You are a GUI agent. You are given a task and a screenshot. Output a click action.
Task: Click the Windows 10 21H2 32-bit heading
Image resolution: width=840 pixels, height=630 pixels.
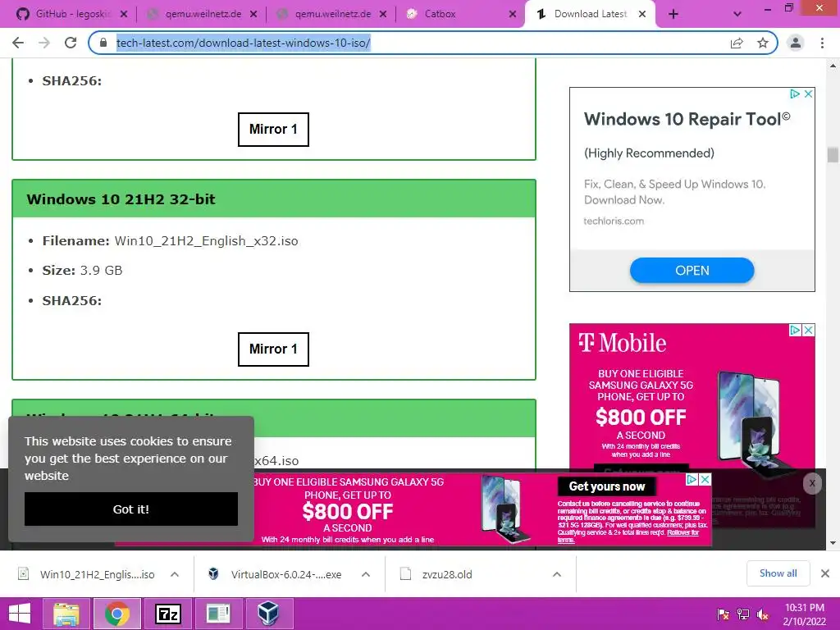[121, 199]
